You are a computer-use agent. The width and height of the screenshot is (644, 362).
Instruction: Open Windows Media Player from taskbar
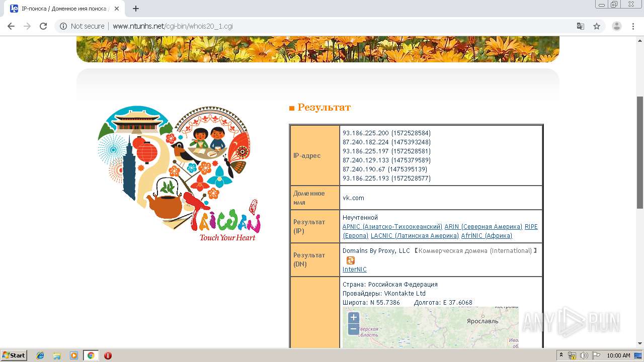[x=74, y=355]
